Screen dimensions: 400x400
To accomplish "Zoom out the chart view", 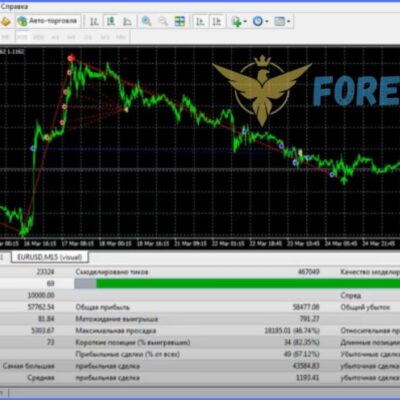I will pos(163,22).
